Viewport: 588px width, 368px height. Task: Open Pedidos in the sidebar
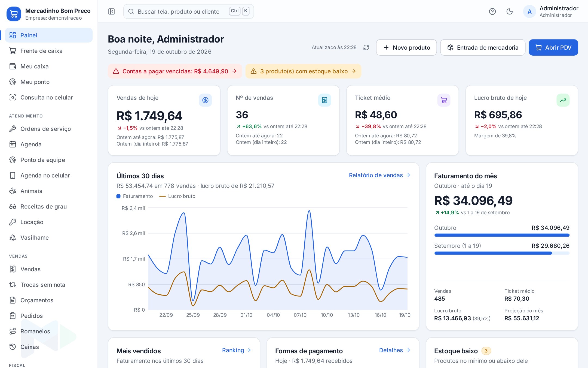click(49, 316)
